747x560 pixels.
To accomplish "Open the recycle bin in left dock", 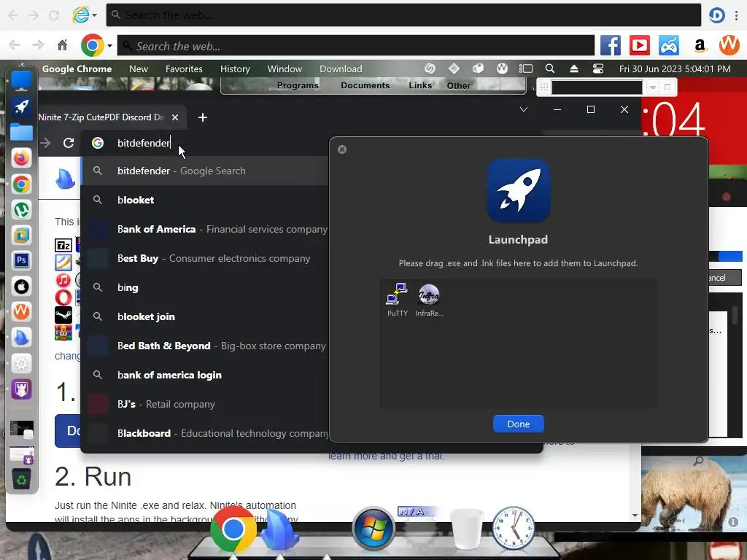I will click(x=21, y=479).
